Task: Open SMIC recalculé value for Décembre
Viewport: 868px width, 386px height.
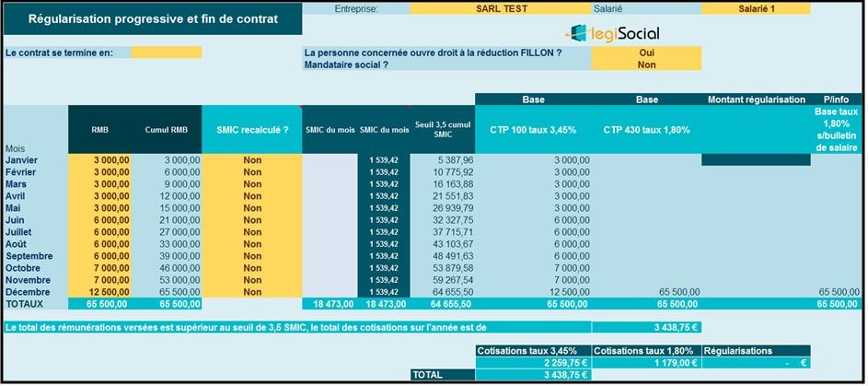Action: (x=252, y=292)
